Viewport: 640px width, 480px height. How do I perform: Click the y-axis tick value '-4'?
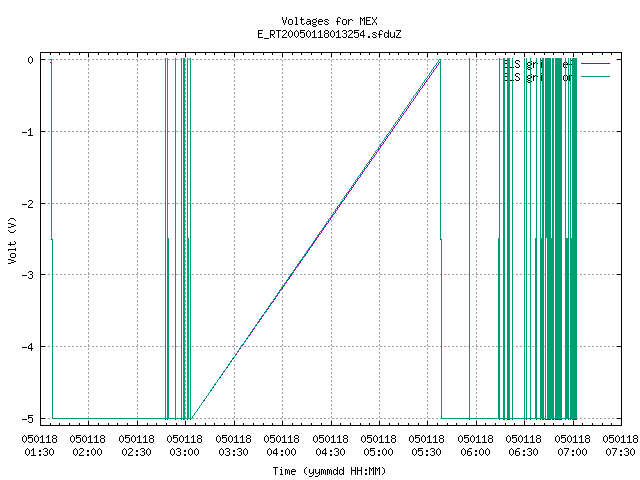pos(27,347)
